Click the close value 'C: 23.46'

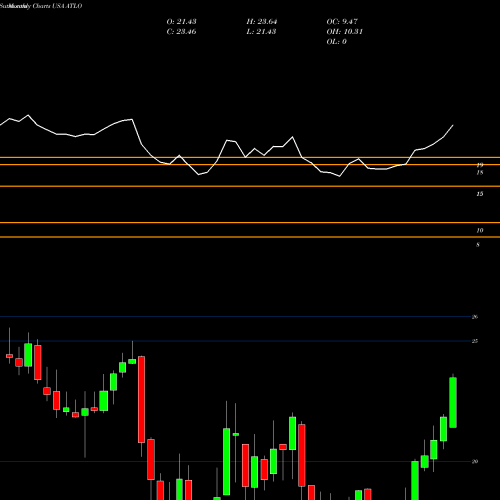[181, 32]
